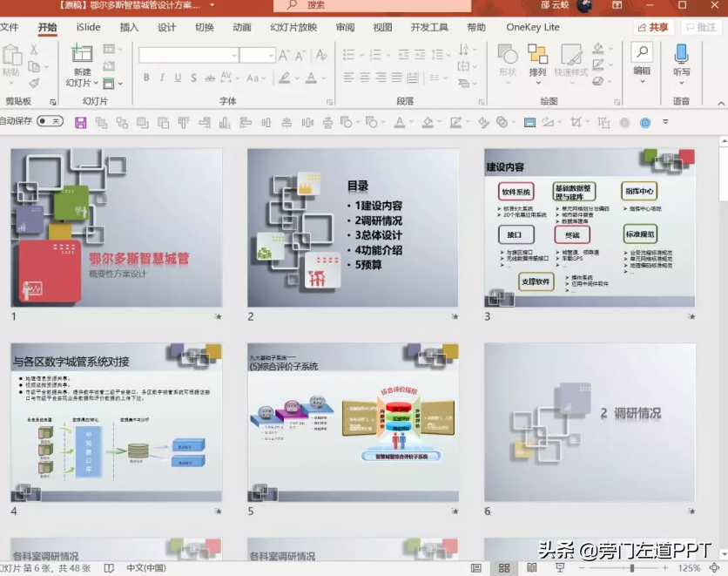Click the Clear formatting icon
Viewport: 728px width, 576px height.
point(321,55)
